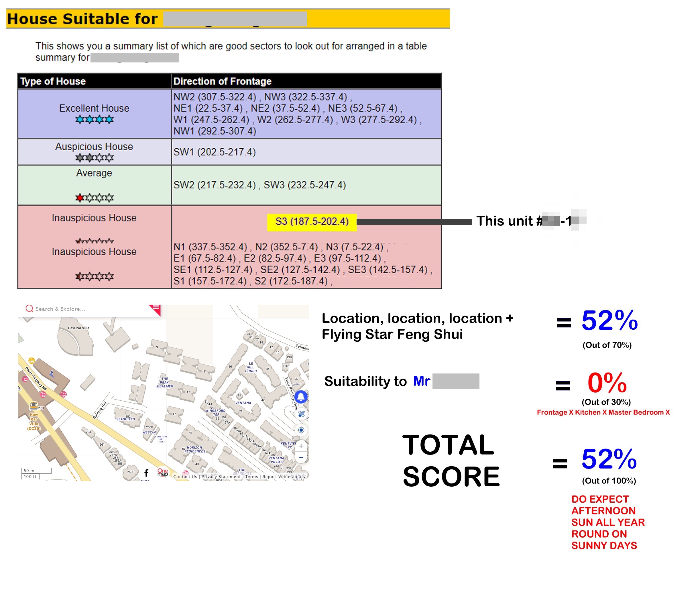Click the bus stop icon beside exit A
700x590 pixels.
click(64, 394)
